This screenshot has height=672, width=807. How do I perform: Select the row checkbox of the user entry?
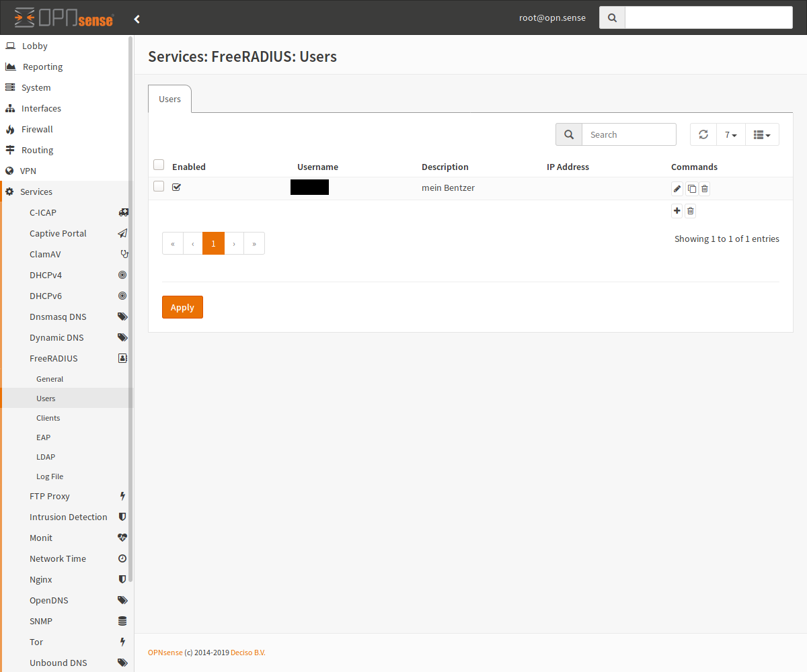pyautogui.click(x=159, y=186)
